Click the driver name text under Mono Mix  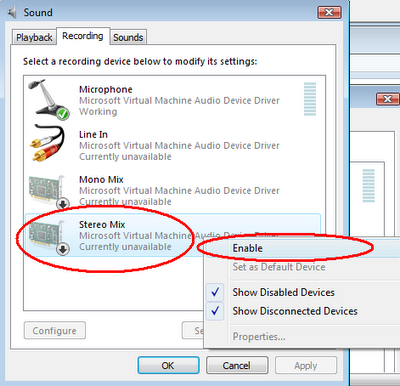tap(179, 191)
